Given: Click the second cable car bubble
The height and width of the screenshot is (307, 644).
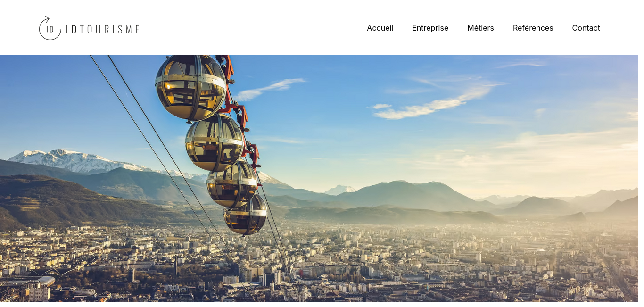Looking at the screenshot, I should click(215, 142).
